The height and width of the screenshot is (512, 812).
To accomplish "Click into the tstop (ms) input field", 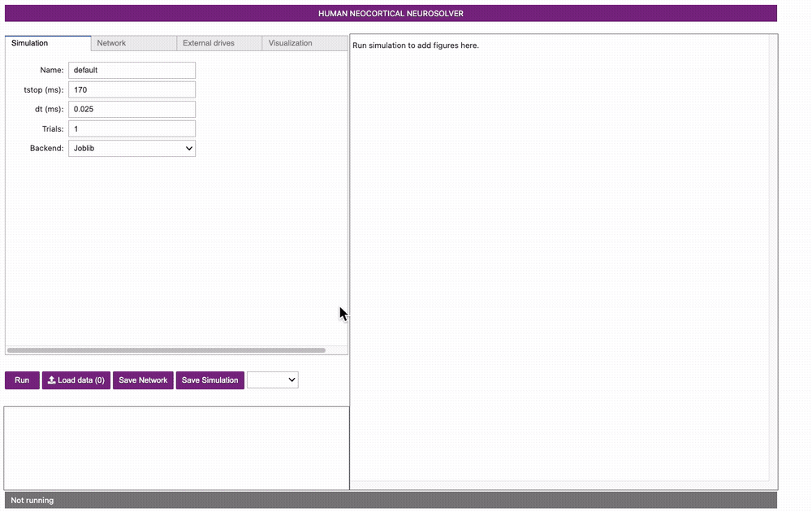I will tap(132, 90).
